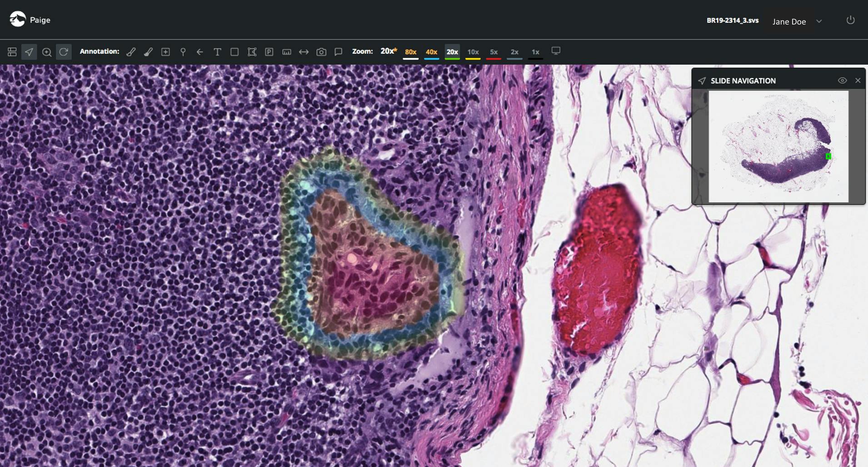Click the green viewport marker on thumbnail
The width and height of the screenshot is (868, 467).
[828, 156]
